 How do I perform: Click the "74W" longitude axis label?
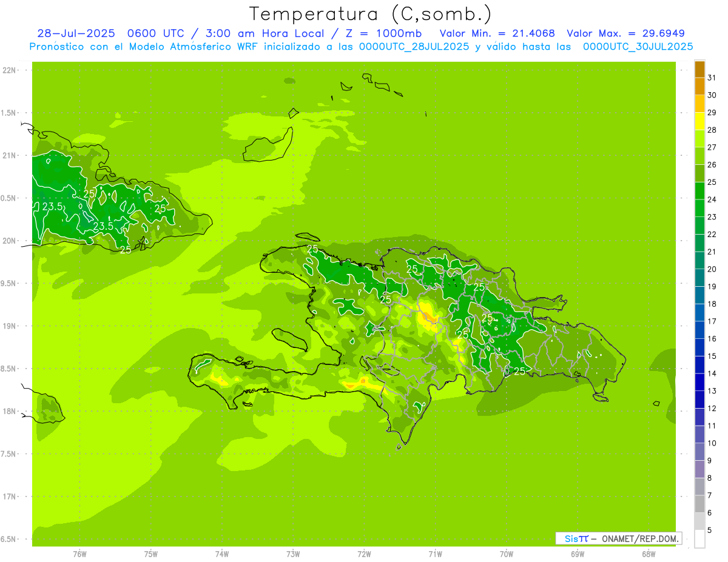pyautogui.click(x=222, y=554)
